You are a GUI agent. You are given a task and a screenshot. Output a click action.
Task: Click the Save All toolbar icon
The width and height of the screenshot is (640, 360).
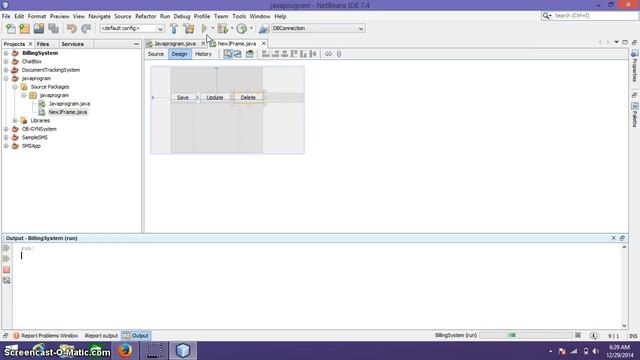pyautogui.click(x=53, y=28)
